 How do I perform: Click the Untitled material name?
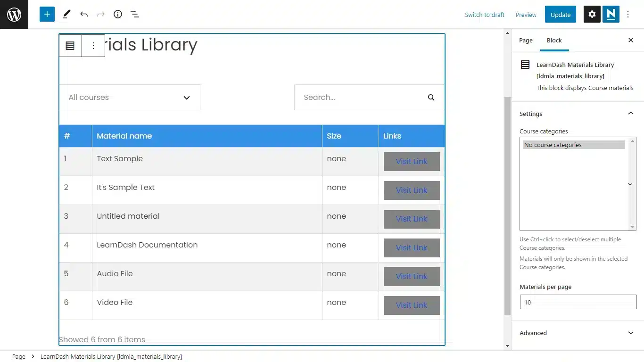(x=128, y=216)
